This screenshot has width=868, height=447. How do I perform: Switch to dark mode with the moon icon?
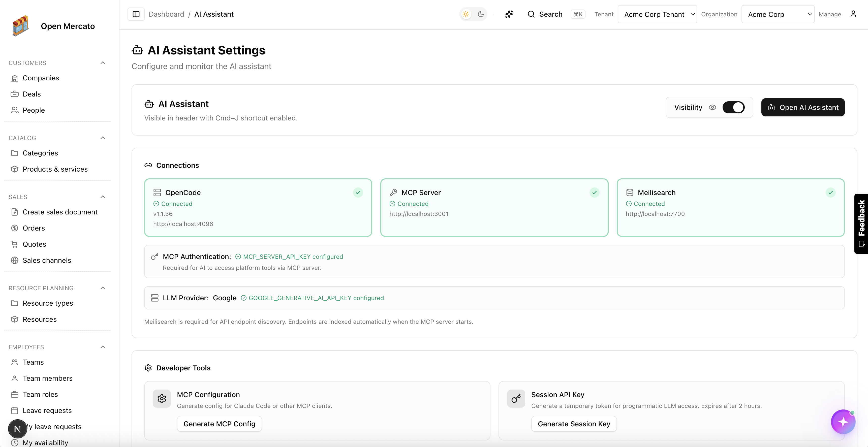(x=480, y=14)
